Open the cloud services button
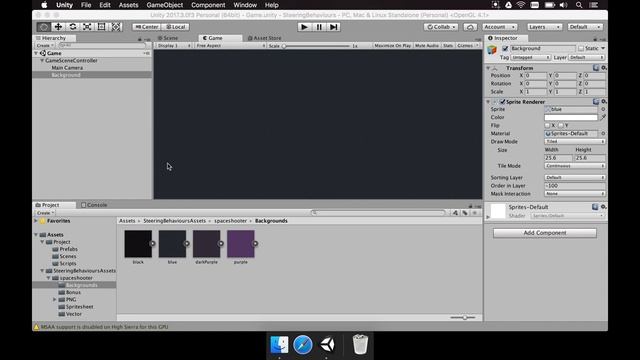The image size is (640, 360). coord(470,27)
